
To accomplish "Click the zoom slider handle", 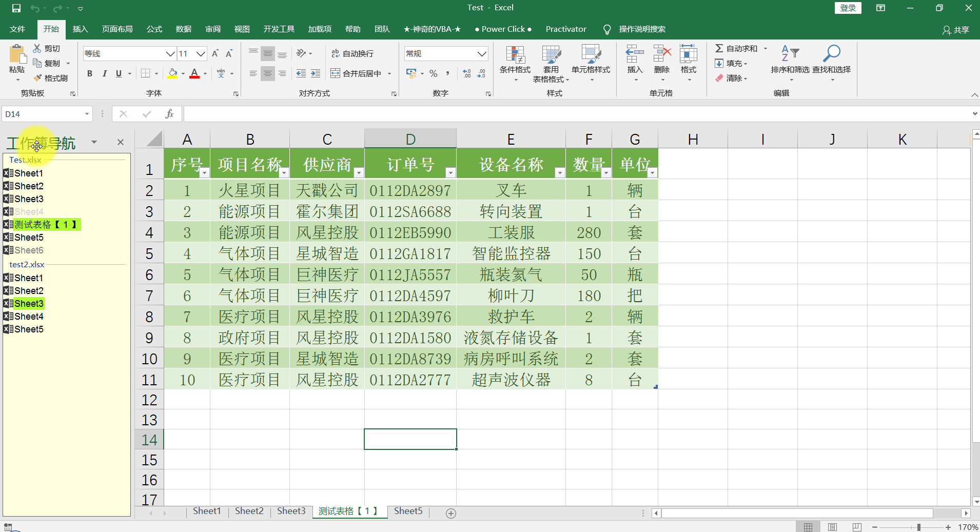I will [x=918, y=527].
